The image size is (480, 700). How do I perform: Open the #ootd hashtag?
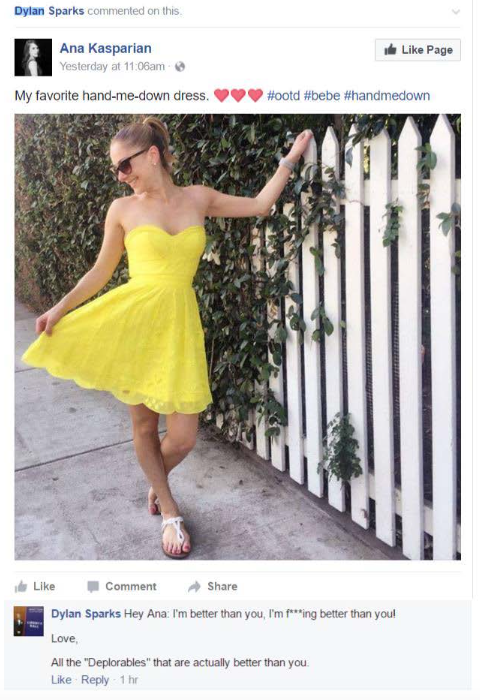pyautogui.click(x=283, y=96)
